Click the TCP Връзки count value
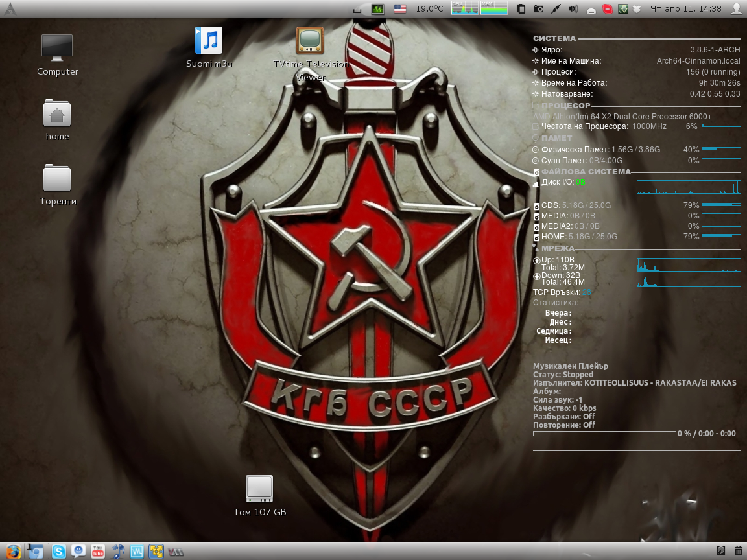747x560 pixels. pyautogui.click(x=586, y=292)
